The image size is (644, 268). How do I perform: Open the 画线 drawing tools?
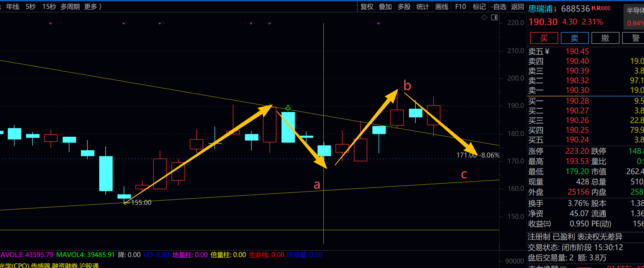pyautogui.click(x=442, y=6)
